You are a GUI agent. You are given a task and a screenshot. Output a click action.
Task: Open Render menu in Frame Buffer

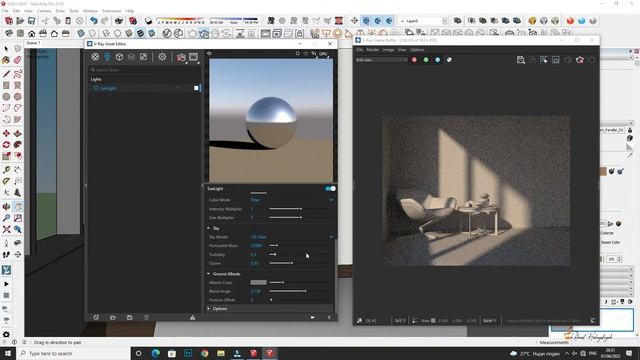coord(373,50)
